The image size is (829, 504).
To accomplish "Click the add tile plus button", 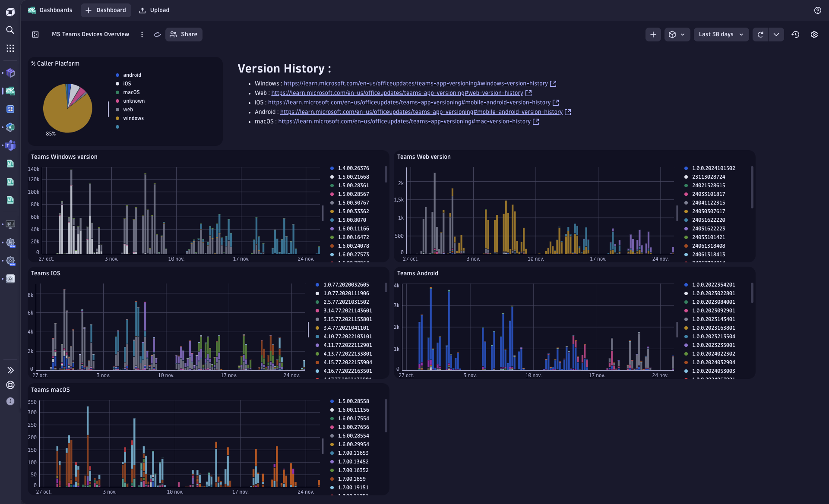I will coord(653,35).
